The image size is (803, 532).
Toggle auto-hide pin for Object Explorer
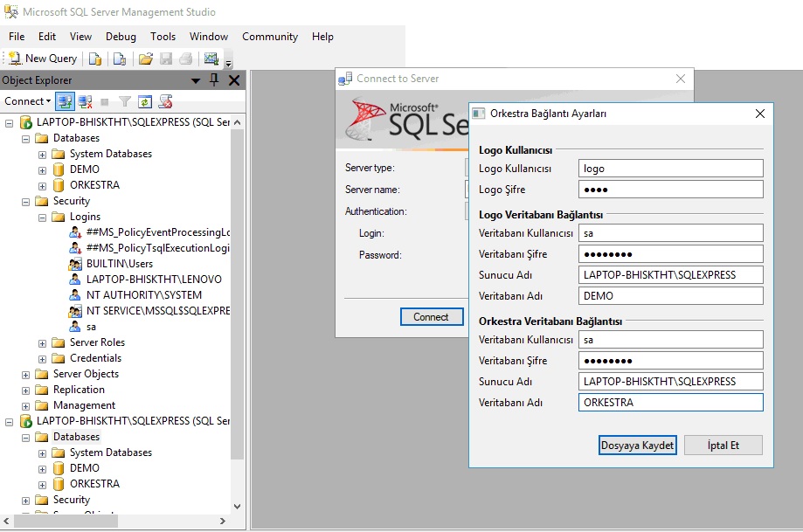point(214,79)
